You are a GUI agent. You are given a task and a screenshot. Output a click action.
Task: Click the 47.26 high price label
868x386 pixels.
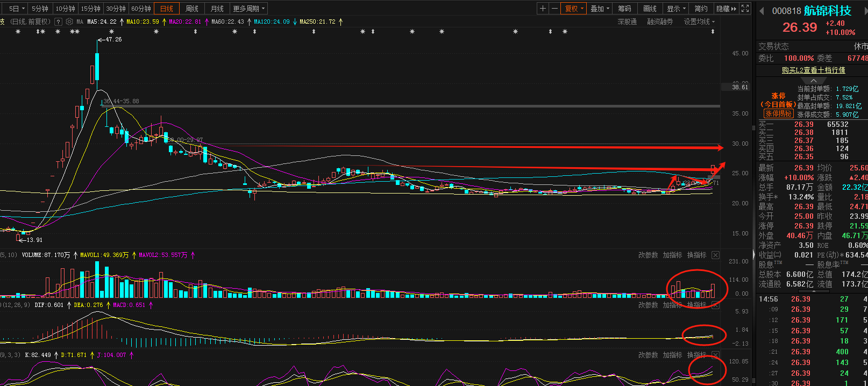(113, 39)
